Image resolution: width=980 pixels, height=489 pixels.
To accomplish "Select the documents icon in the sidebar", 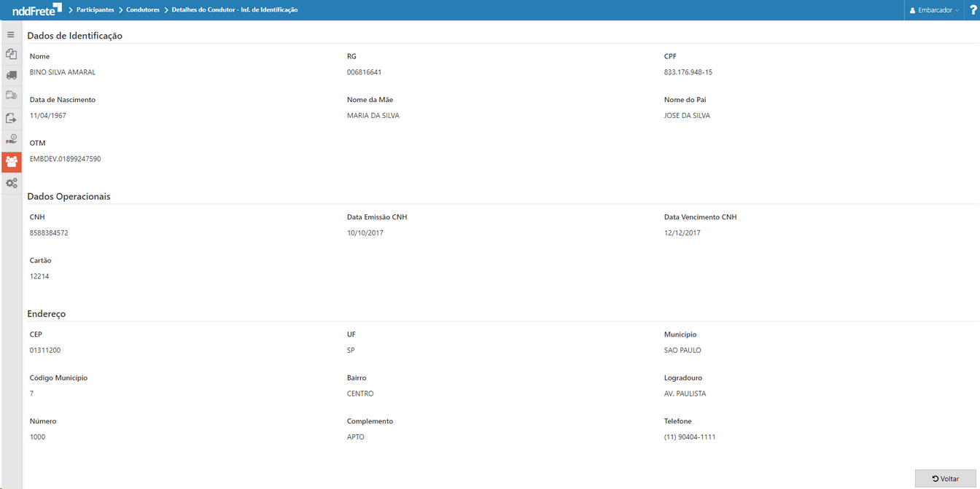I will tap(11, 54).
